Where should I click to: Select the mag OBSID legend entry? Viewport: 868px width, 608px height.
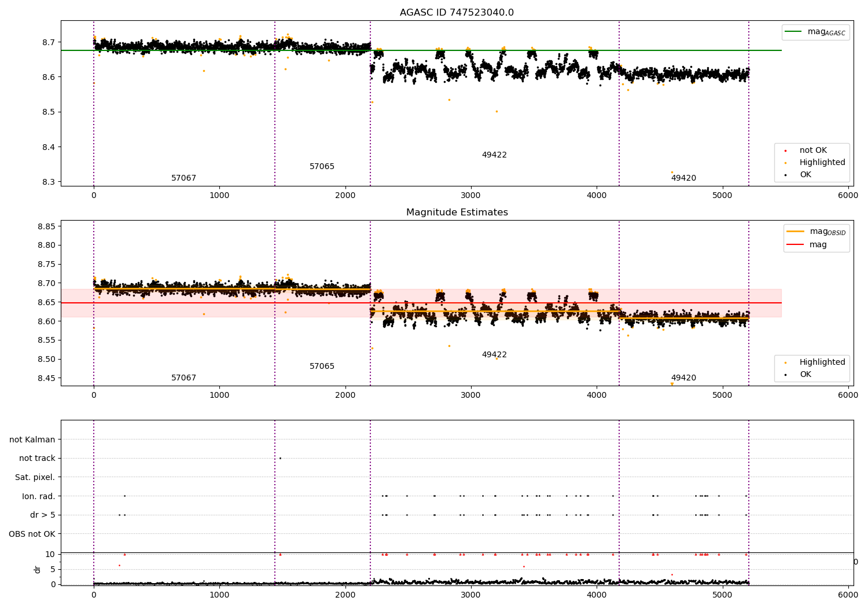[816, 232]
